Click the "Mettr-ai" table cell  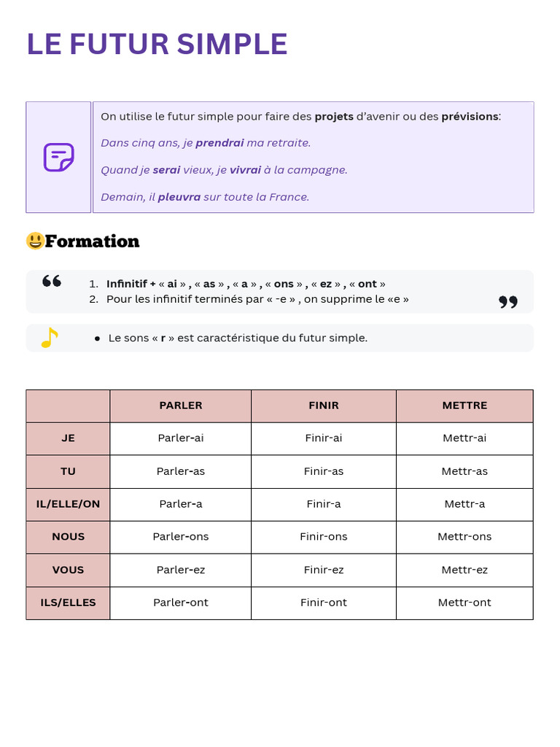click(x=464, y=438)
